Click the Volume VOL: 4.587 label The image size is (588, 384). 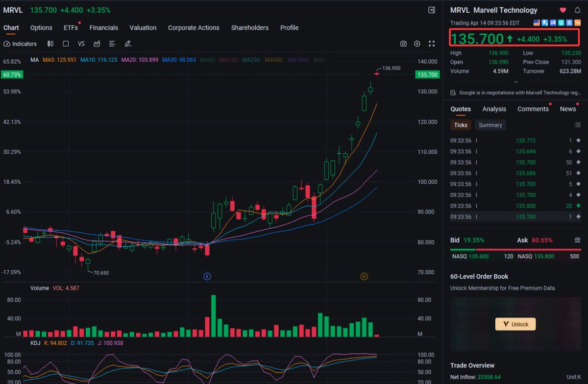[x=54, y=288]
